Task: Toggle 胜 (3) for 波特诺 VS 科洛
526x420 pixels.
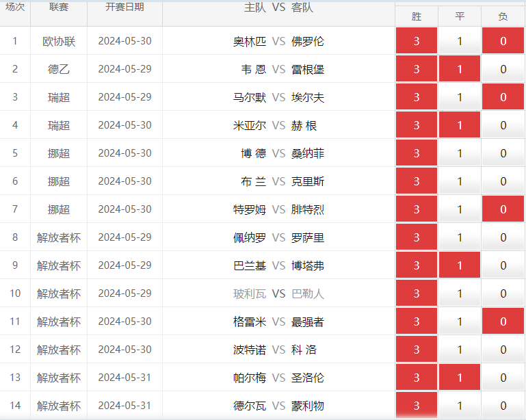Action: click(x=417, y=350)
